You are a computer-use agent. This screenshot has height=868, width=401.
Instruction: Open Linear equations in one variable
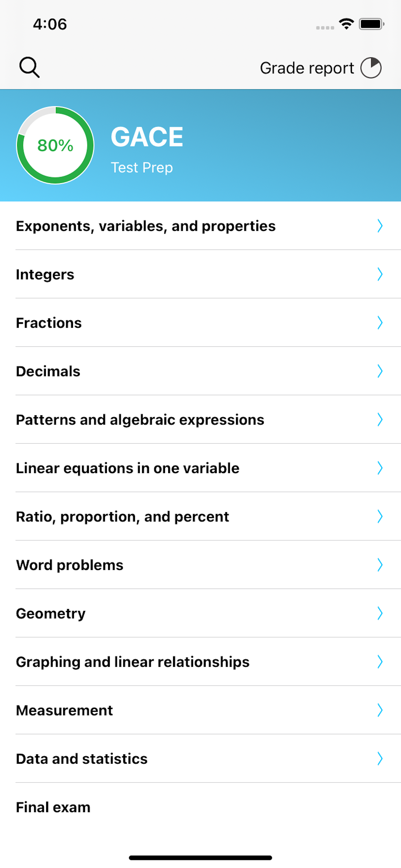coord(128,468)
